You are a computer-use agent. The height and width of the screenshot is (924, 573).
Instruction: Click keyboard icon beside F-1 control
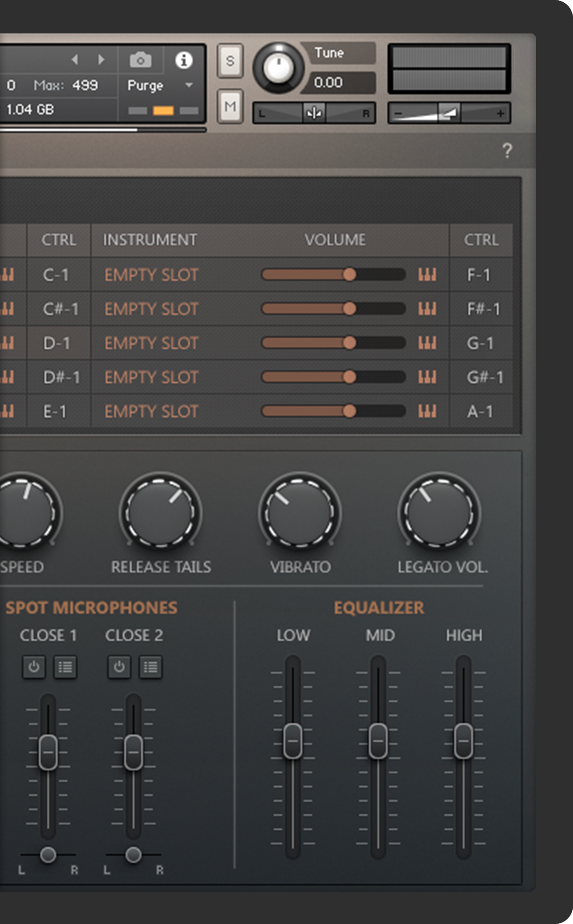click(x=427, y=275)
